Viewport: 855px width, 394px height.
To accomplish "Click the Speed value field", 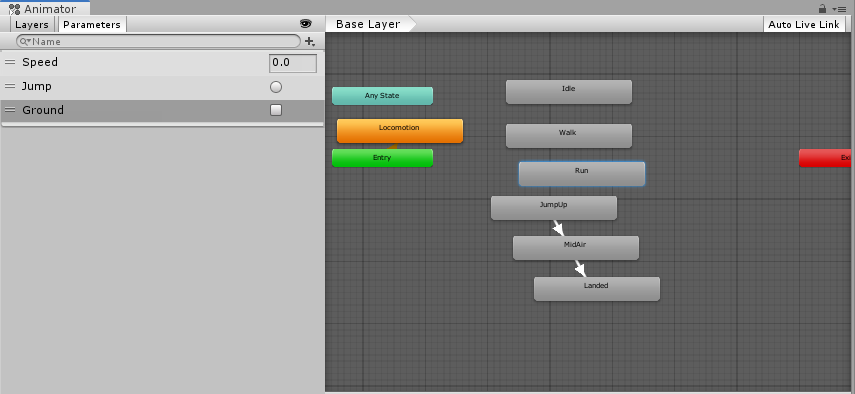I will (293, 63).
